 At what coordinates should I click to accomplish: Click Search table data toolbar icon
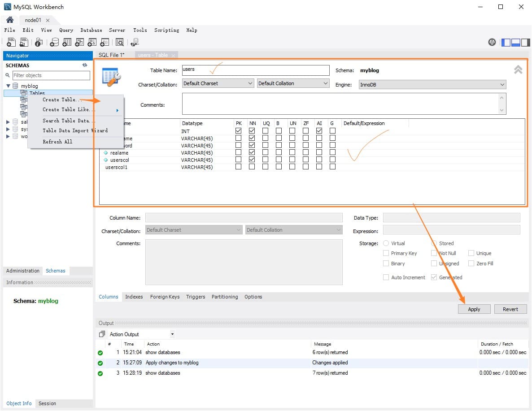pos(119,42)
